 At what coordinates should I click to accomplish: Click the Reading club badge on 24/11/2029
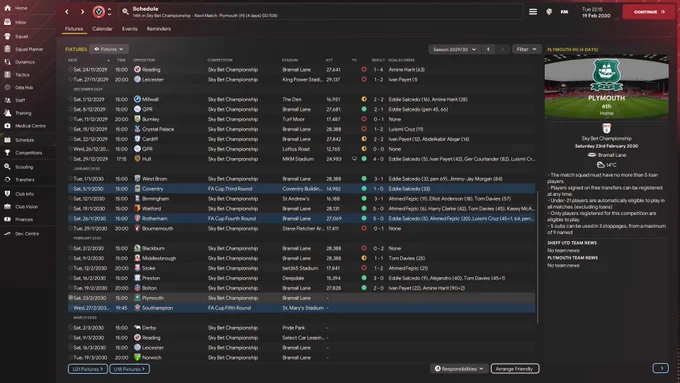[x=137, y=69]
